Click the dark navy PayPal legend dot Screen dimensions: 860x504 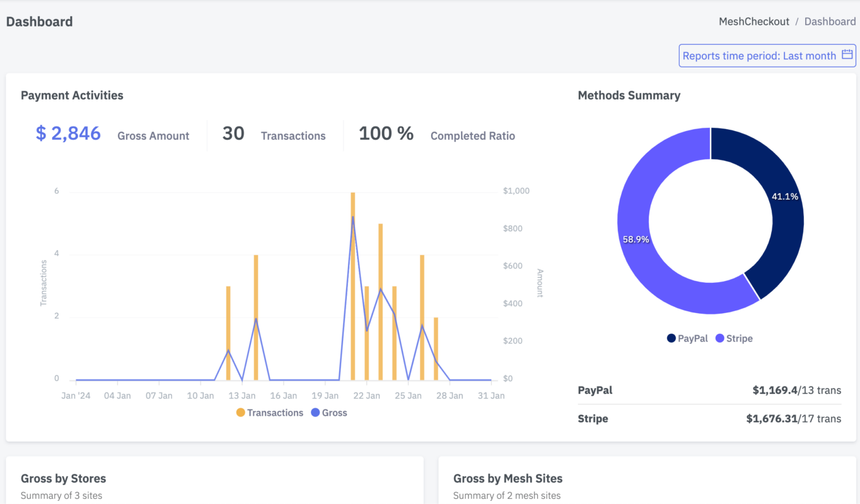pyautogui.click(x=671, y=338)
